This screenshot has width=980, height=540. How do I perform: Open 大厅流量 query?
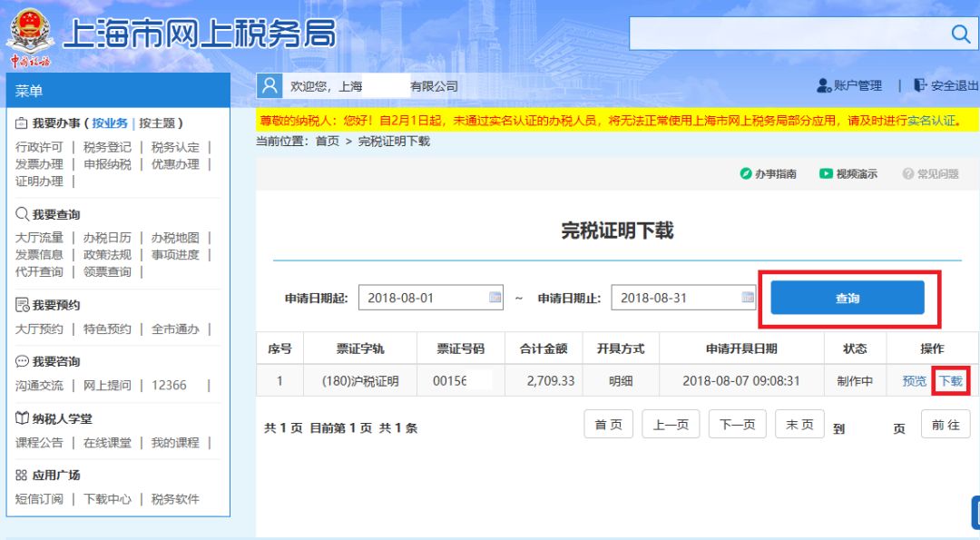pos(39,238)
